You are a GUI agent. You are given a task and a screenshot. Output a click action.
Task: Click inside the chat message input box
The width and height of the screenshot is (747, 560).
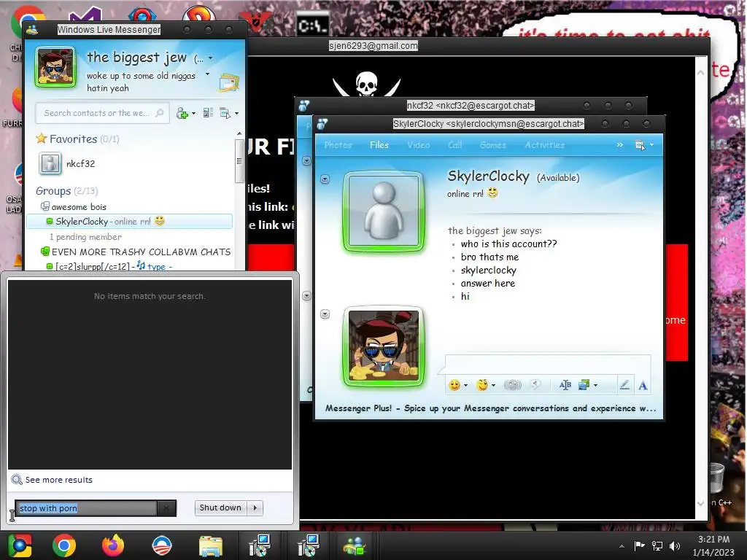548,365
